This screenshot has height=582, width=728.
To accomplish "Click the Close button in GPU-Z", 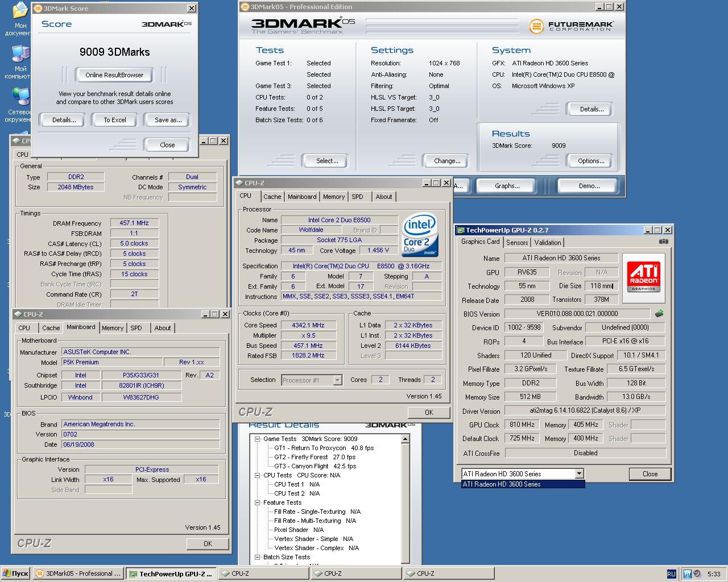I will (x=650, y=474).
